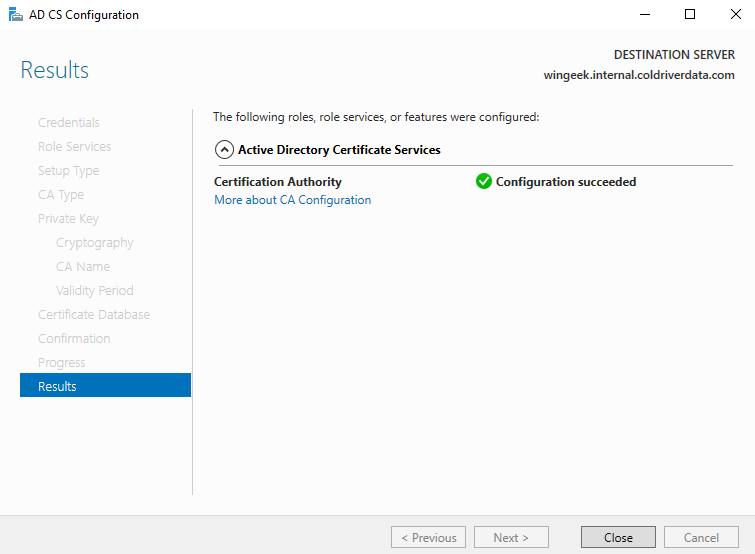Open the Certificate Database step
The height and width of the screenshot is (554, 755).
pyautogui.click(x=94, y=315)
